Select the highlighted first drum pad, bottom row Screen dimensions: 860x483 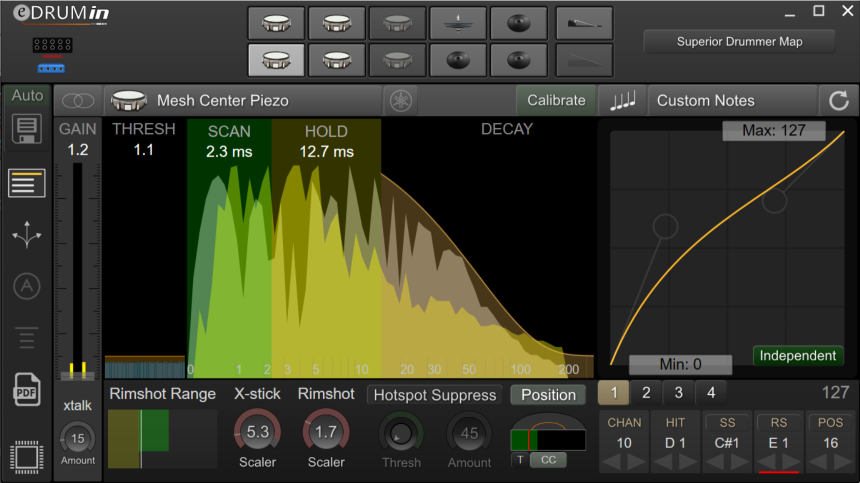click(276, 60)
